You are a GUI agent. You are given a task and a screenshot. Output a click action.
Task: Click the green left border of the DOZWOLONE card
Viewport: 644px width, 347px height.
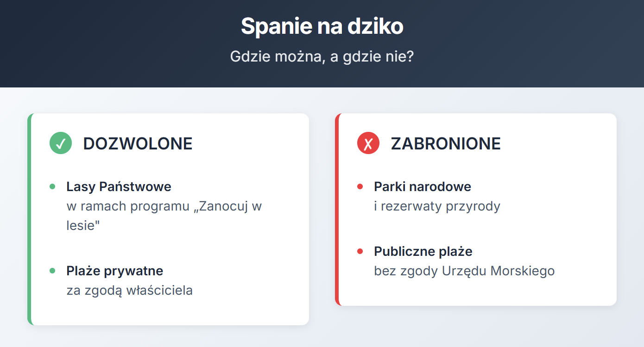29,219
